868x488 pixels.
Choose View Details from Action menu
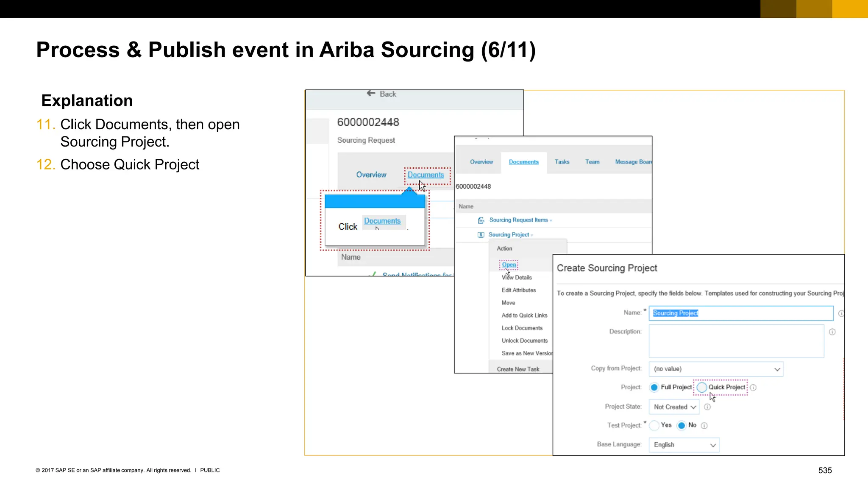tap(517, 277)
